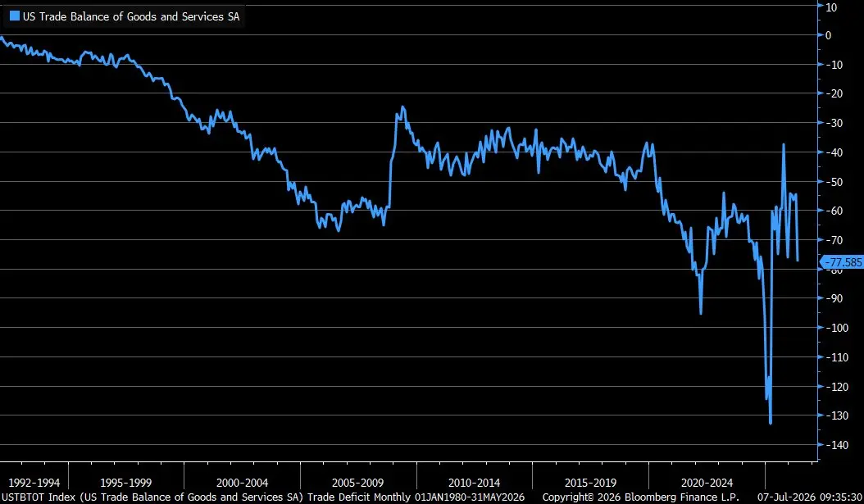Click the Copyright 2026 Bloomberg Finance L.P. text
864x504 pixels.
(640, 497)
